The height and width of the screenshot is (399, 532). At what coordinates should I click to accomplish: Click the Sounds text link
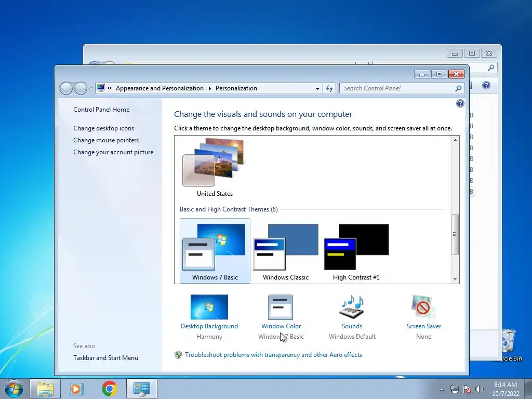352,326
